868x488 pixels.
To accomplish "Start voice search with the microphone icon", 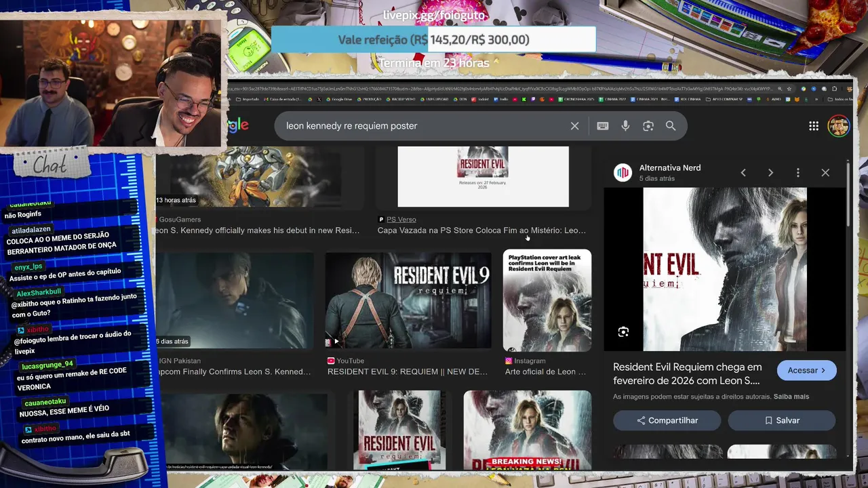I will coord(625,126).
